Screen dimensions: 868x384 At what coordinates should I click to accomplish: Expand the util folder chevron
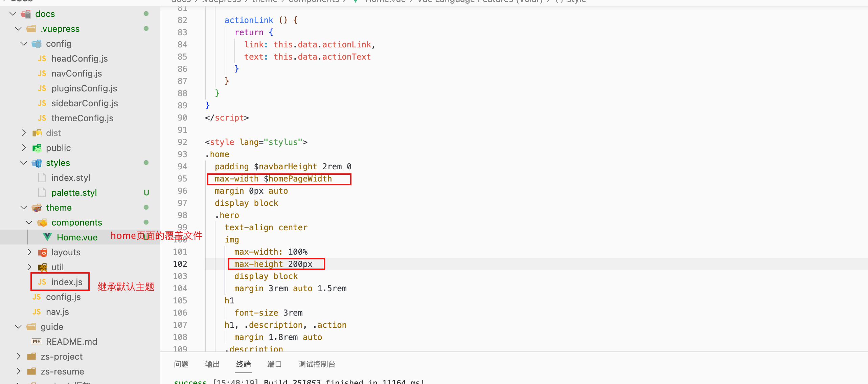tap(29, 267)
